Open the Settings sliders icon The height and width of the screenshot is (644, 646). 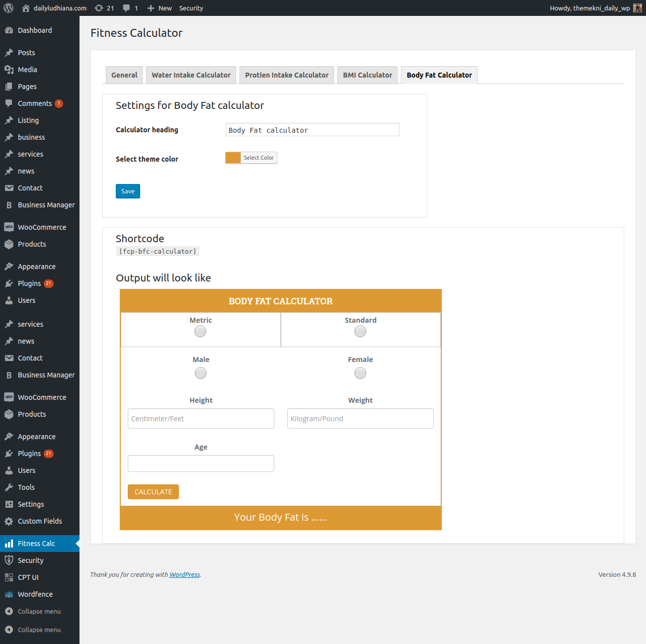click(9, 504)
